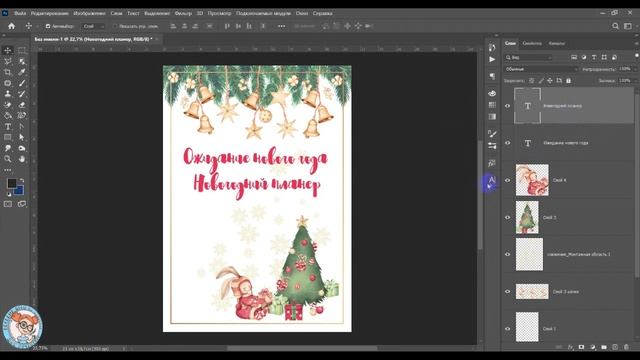Add a layer style with fx button

click(x=571, y=347)
